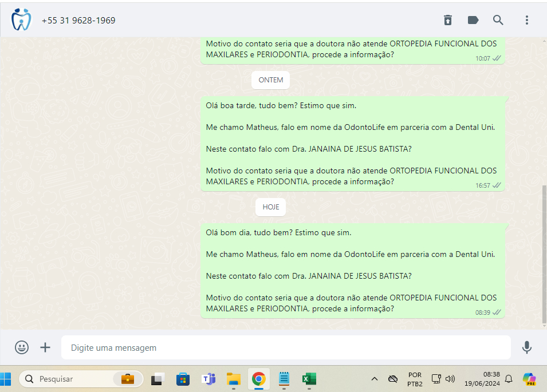
Task: Expand the hidden system tray icons chevron
Action: [x=375, y=379]
